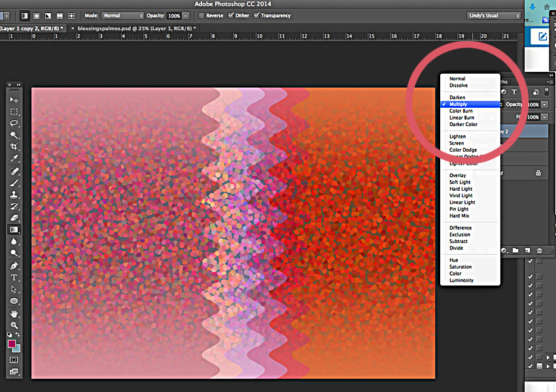Click the Zoom tool magnifier
The height and width of the screenshot is (392, 556).
coord(14,325)
